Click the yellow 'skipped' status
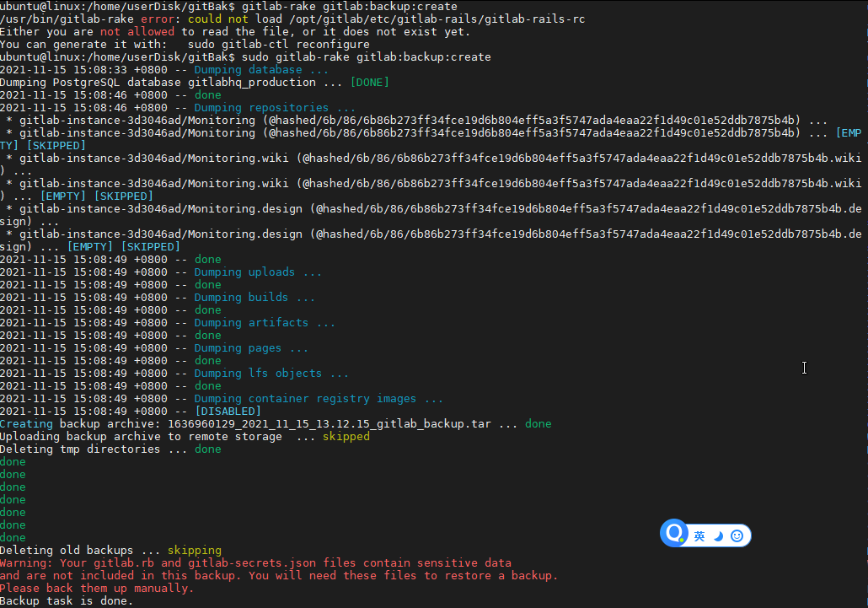This screenshot has height=608, width=868. coord(346,437)
